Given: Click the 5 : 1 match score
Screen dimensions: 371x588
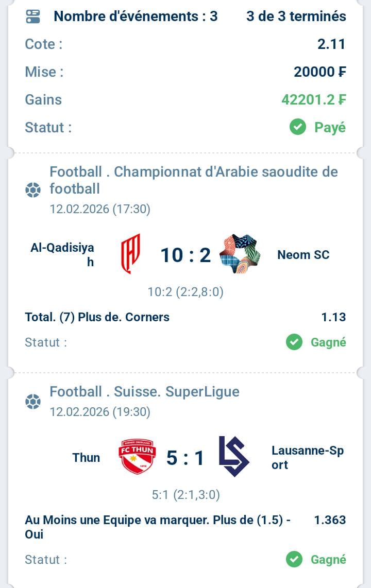Looking at the screenshot, I should (185, 457).
